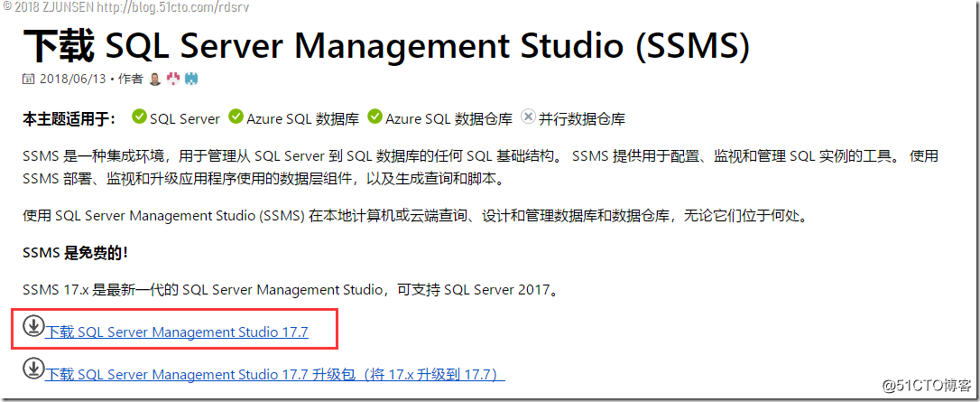
Task: Click the 并行数据仓库 label
Action: coord(582,118)
